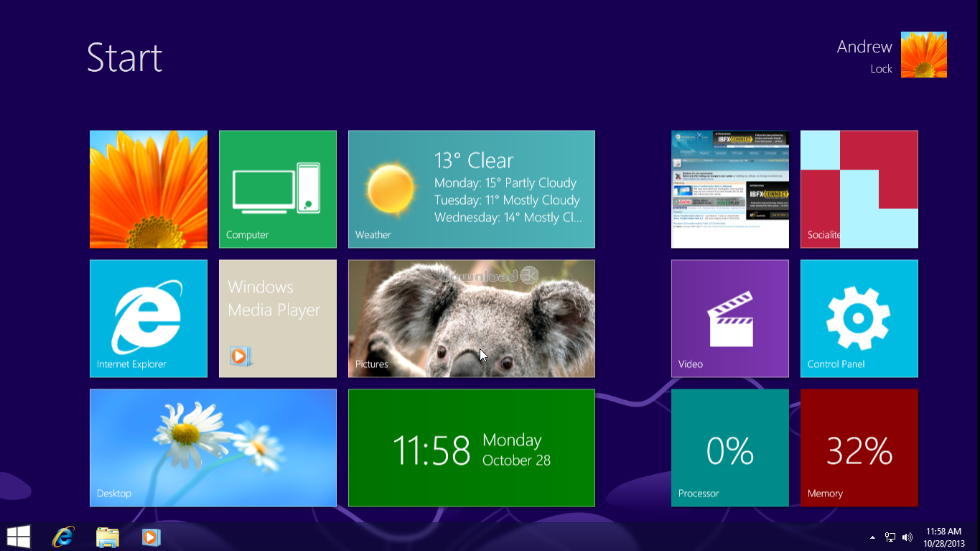980x551 pixels.
Task: Open Internet Explorer from the taskbar
Action: click(x=63, y=537)
